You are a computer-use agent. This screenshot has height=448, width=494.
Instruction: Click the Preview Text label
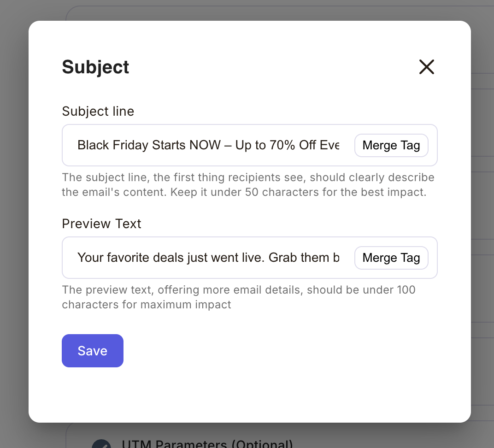tap(101, 224)
